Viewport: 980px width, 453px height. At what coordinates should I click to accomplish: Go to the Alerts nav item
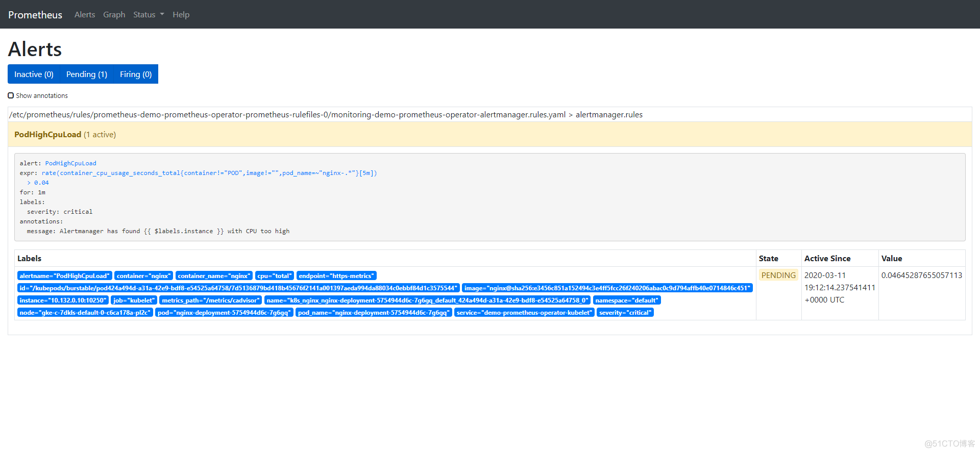coord(85,15)
